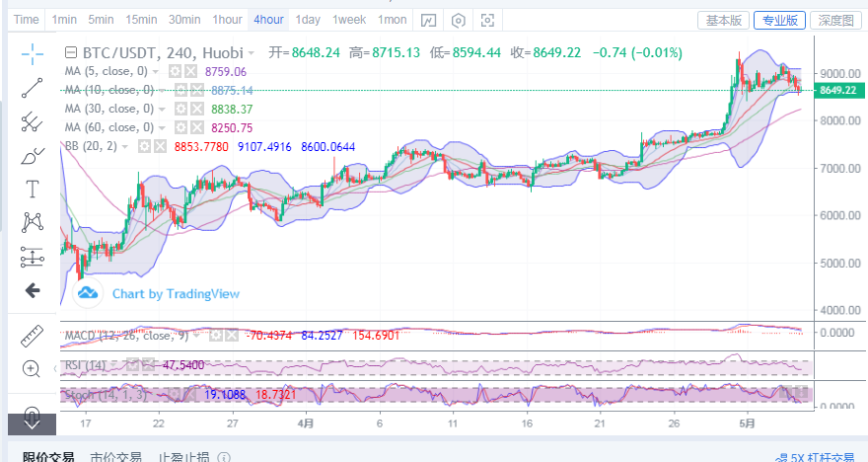
Task: Open settings for MA (30, close, 0)
Action: click(x=180, y=110)
